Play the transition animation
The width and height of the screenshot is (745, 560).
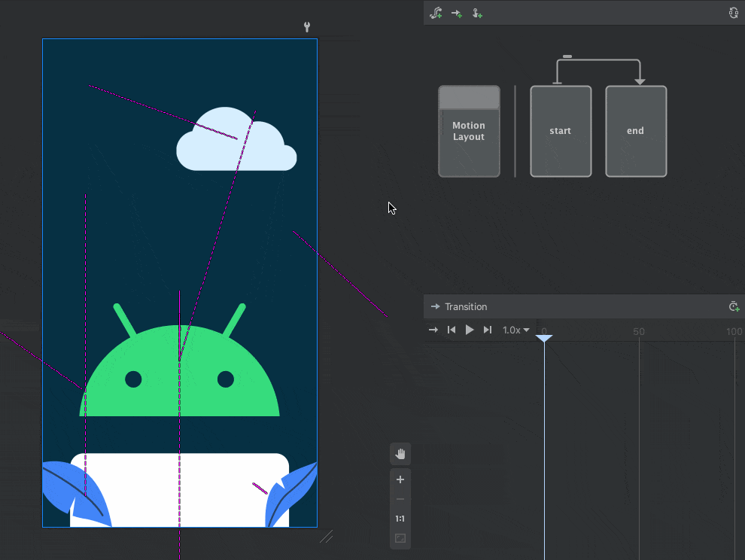(469, 329)
